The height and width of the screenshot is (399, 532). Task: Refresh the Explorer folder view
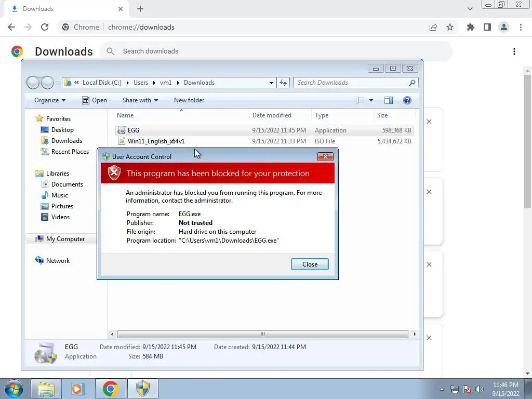(283, 83)
